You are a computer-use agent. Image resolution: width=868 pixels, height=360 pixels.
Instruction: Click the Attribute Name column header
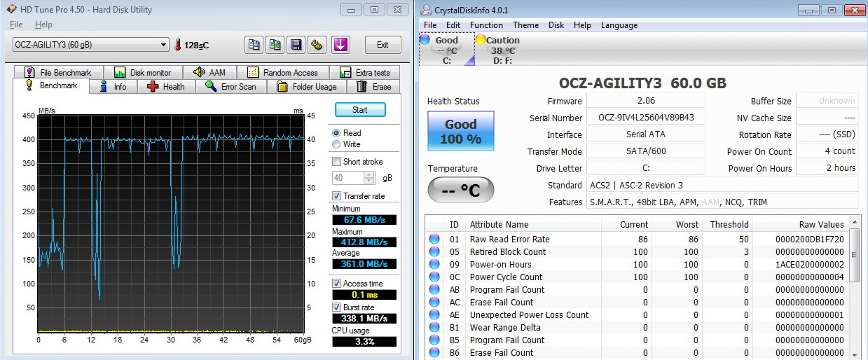533,225
